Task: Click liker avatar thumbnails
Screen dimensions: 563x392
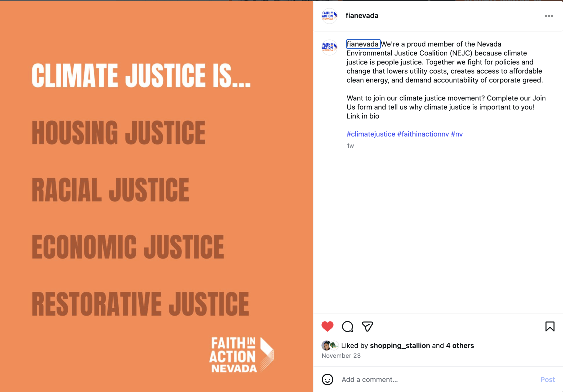Action: pyautogui.click(x=330, y=345)
